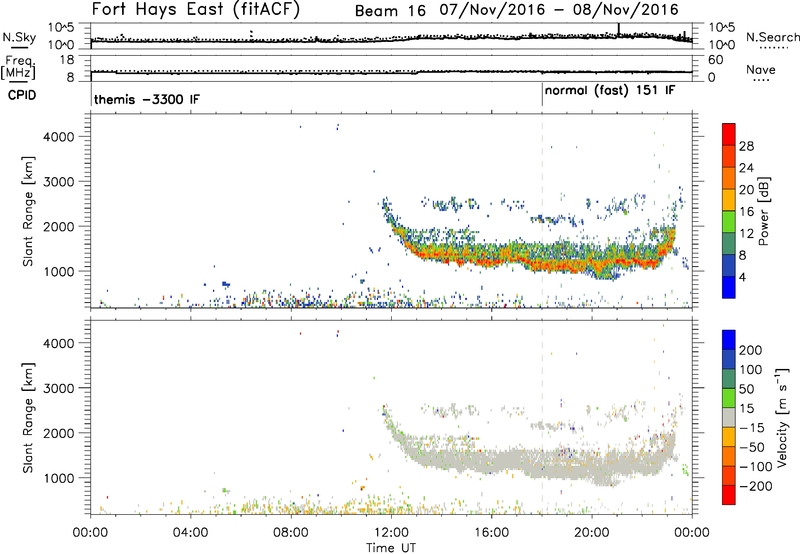The width and height of the screenshot is (800, 554).
Task: Click the 18 tick on the frequency axis
Action: [x=68, y=60]
